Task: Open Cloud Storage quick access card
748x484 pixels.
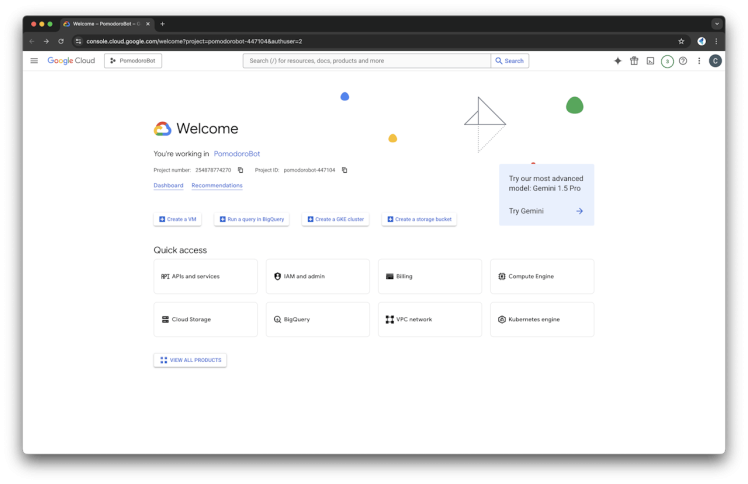Action: click(206, 319)
